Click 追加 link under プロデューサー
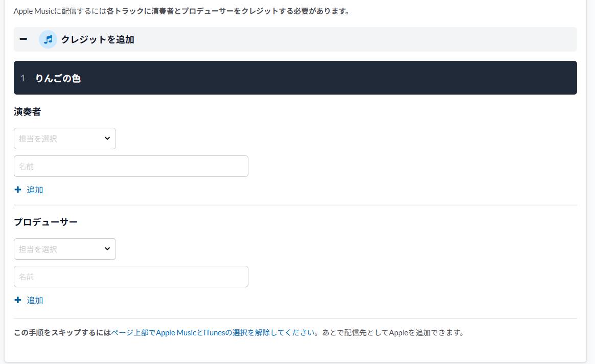 [x=35, y=300]
